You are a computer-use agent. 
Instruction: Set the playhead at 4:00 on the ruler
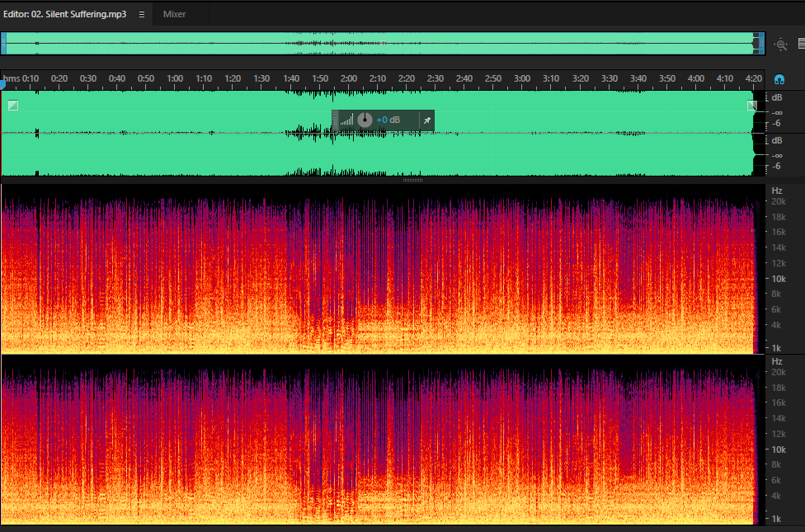click(696, 78)
